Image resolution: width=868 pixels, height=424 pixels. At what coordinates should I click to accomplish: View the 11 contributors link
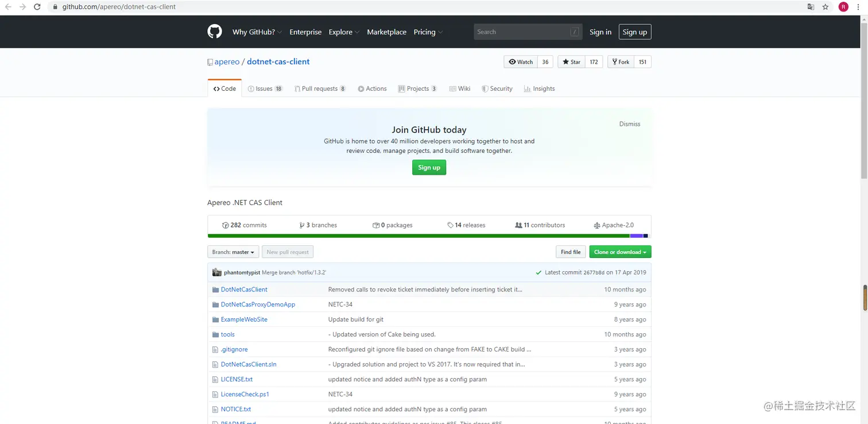click(x=540, y=225)
